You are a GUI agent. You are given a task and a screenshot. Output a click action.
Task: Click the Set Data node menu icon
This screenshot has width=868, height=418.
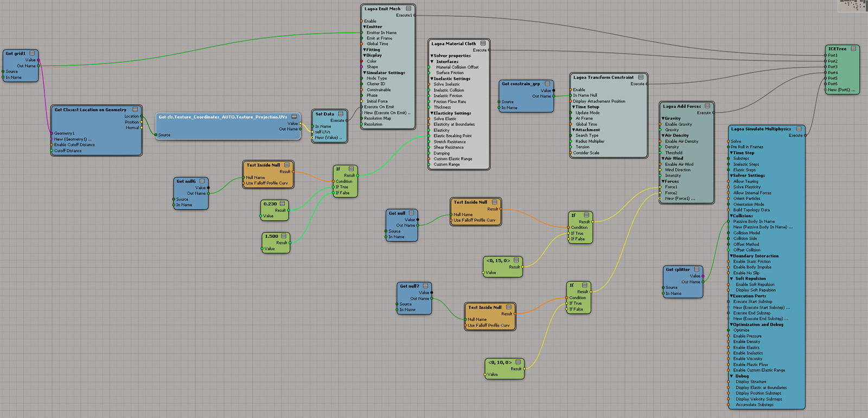(x=341, y=114)
